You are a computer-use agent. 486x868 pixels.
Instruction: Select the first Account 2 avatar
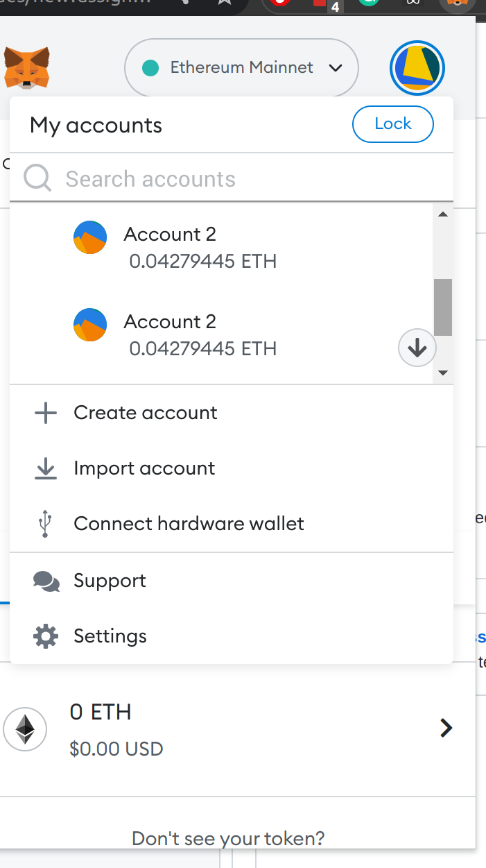pyautogui.click(x=90, y=237)
